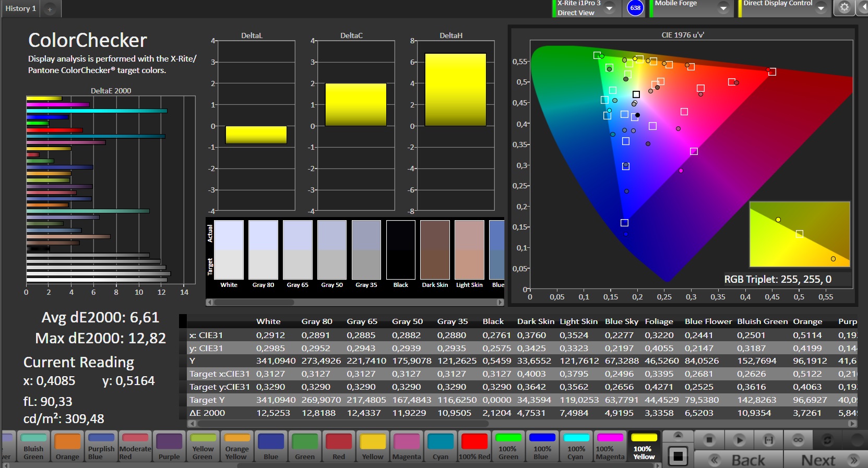Image resolution: width=868 pixels, height=468 pixels.
Task: Click the up arrow above the black pattern square
Action: [x=677, y=436]
